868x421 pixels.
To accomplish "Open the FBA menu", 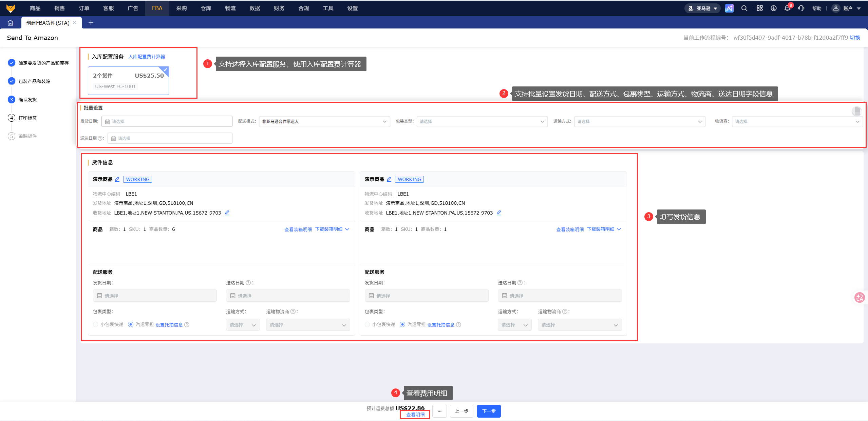I will point(157,8).
